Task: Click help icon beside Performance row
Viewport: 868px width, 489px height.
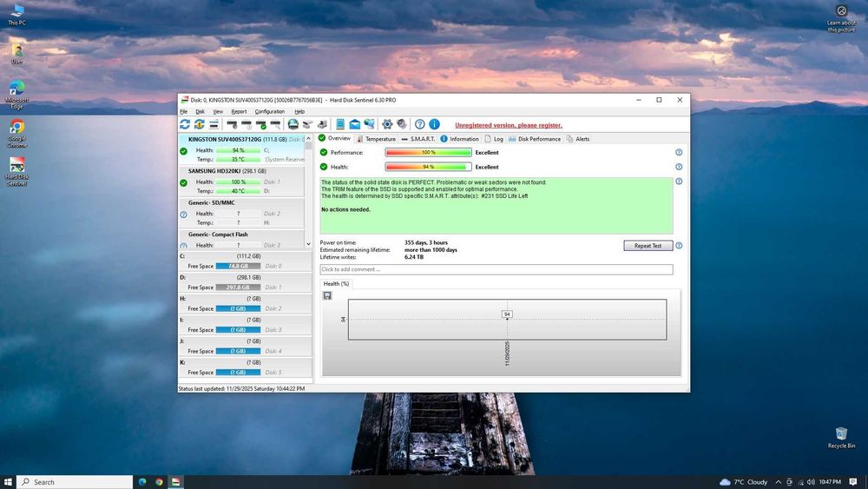Action: 679,152
